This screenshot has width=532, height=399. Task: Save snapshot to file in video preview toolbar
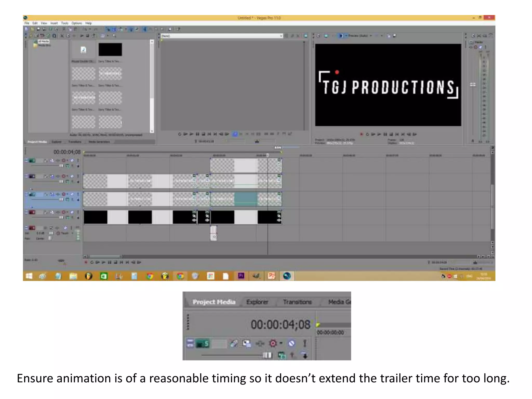(x=395, y=36)
